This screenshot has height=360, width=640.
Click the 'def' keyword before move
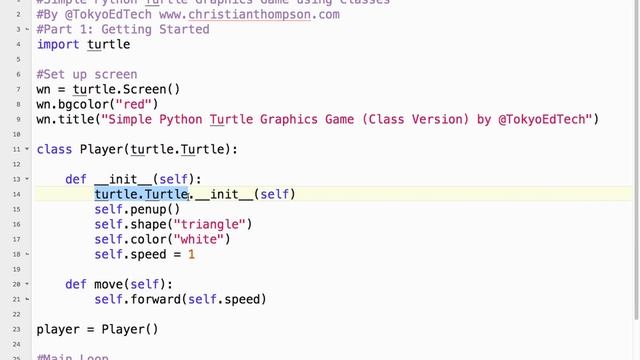click(x=76, y=284)
